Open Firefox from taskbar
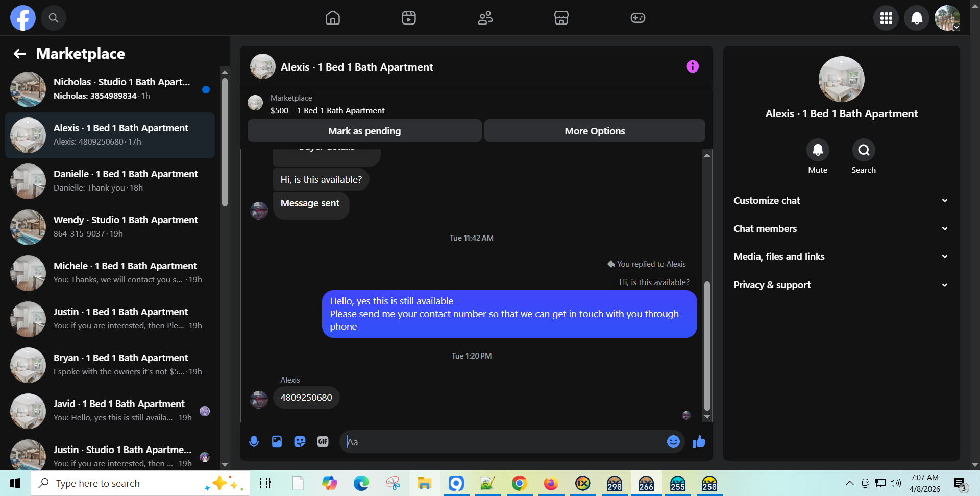 [551, 483]
